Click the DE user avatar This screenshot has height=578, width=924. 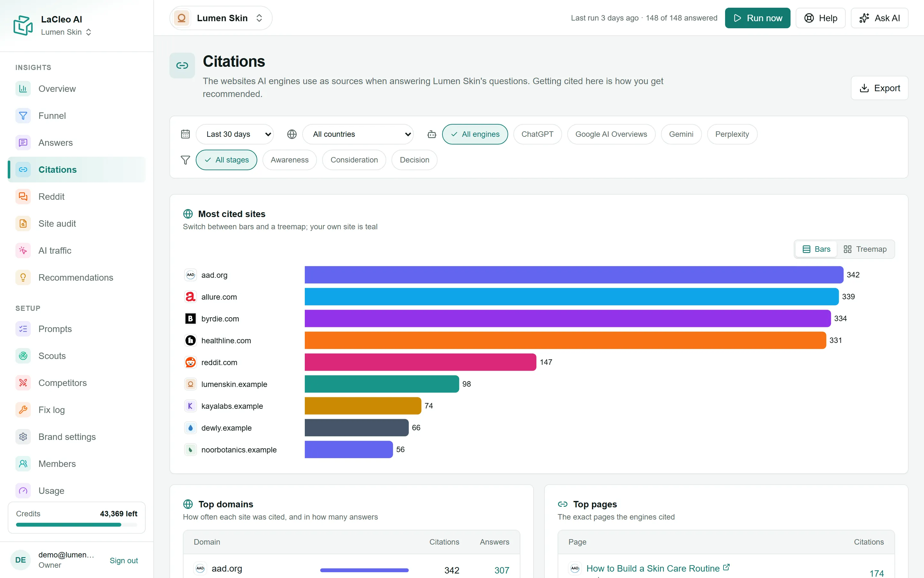pyautogui.click(x=21, y=560)
